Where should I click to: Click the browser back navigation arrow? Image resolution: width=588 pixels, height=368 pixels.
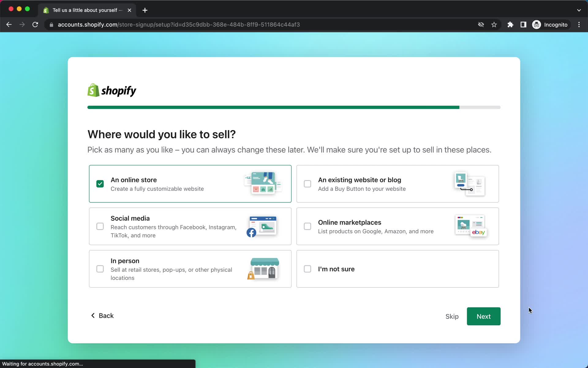point(9,25)
